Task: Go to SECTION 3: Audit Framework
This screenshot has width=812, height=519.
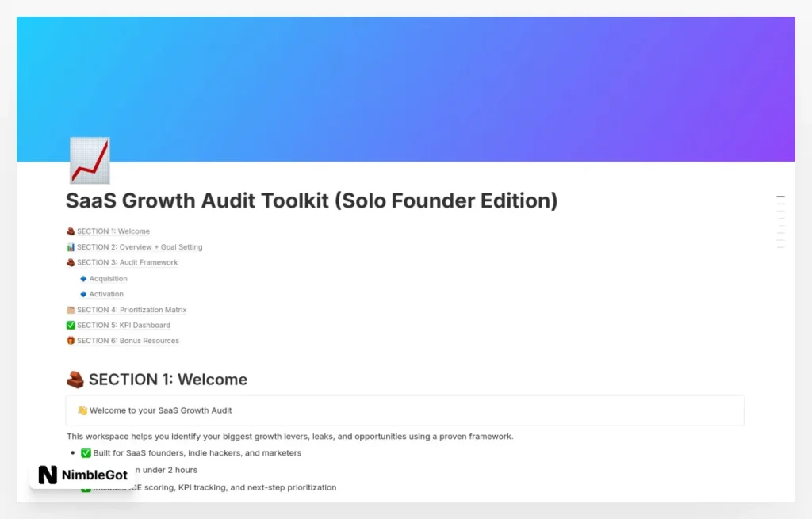Action: [127, 262]
